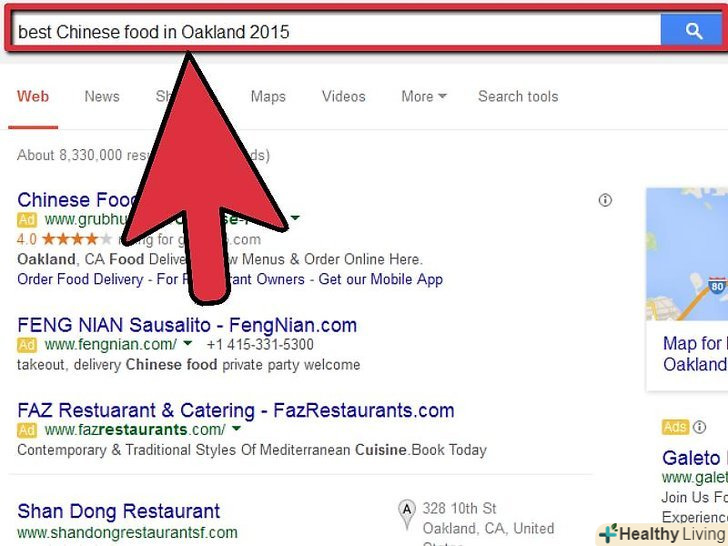Click the Oakland map thumbnail
728x546 pixels.
pos(687,254)
